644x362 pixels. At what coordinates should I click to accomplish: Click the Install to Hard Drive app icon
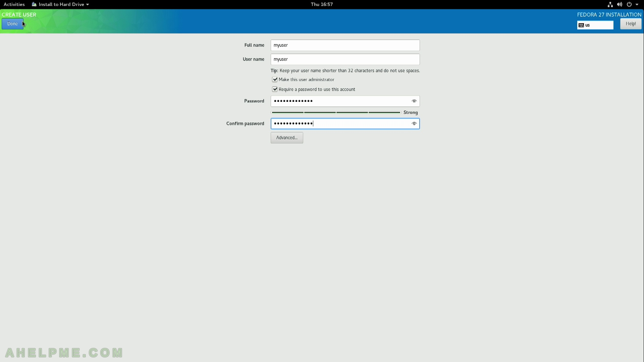tap(34, 4)
